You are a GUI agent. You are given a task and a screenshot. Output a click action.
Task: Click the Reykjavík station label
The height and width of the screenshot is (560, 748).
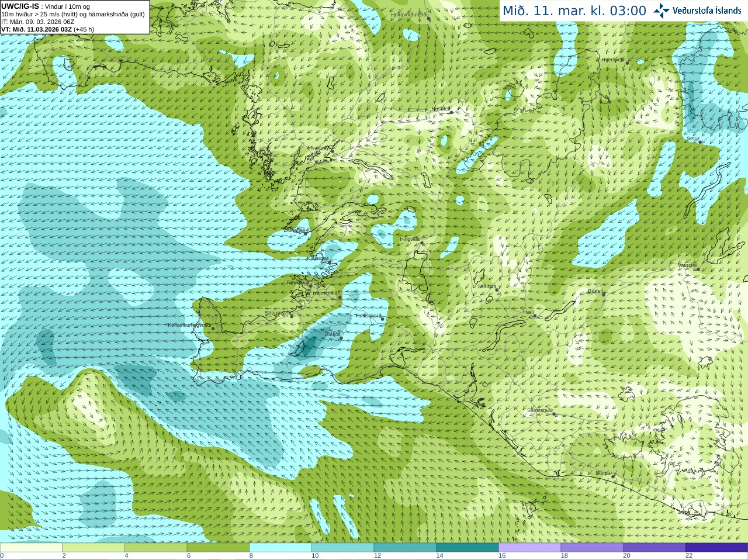pyautogui.click(x=298, y=282)
